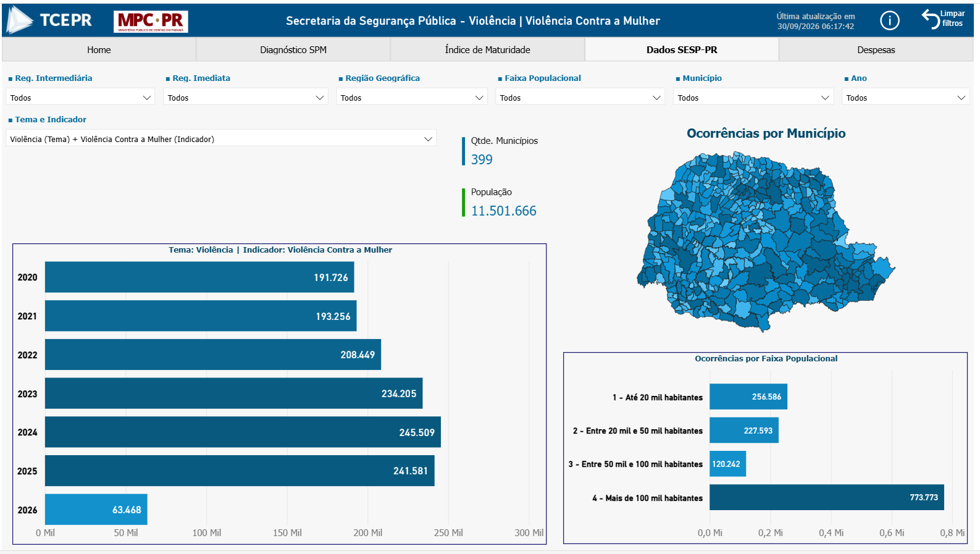This screenshot has width=980, height=554.
Task: Click the População value 11.501.666
Action: 504,211
